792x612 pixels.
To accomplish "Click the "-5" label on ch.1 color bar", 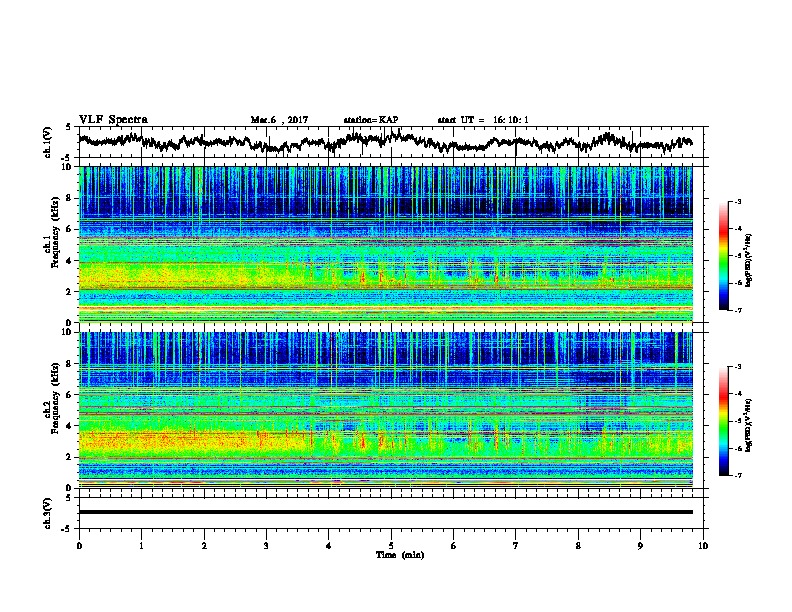I will 737,256.
